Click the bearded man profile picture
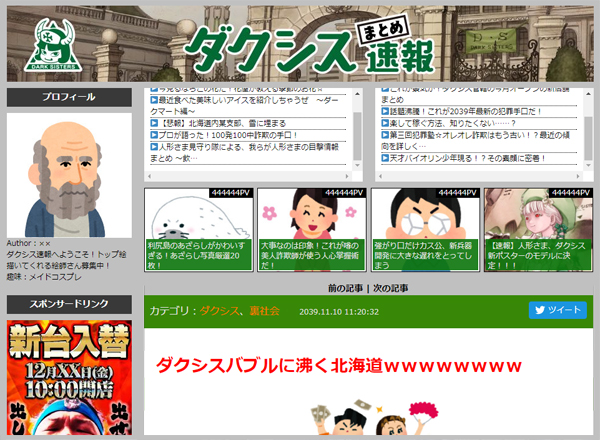The image size is (600, 440). pyautogui.click(x=69, y=175)
